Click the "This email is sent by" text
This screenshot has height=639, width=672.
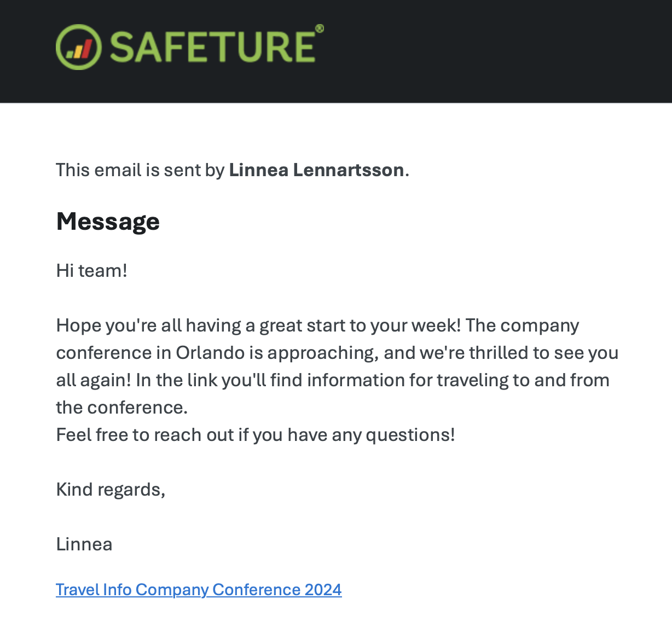[x=140, y=170]
